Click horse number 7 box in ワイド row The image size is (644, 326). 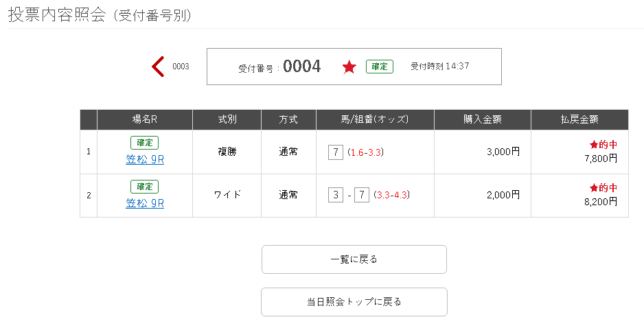tap(361, 196)
